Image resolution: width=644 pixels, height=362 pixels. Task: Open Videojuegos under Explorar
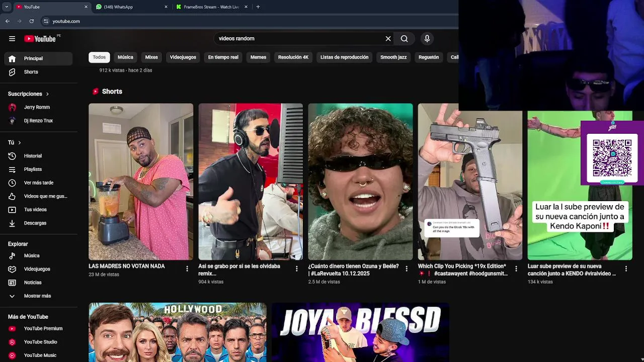pos(38,269)
